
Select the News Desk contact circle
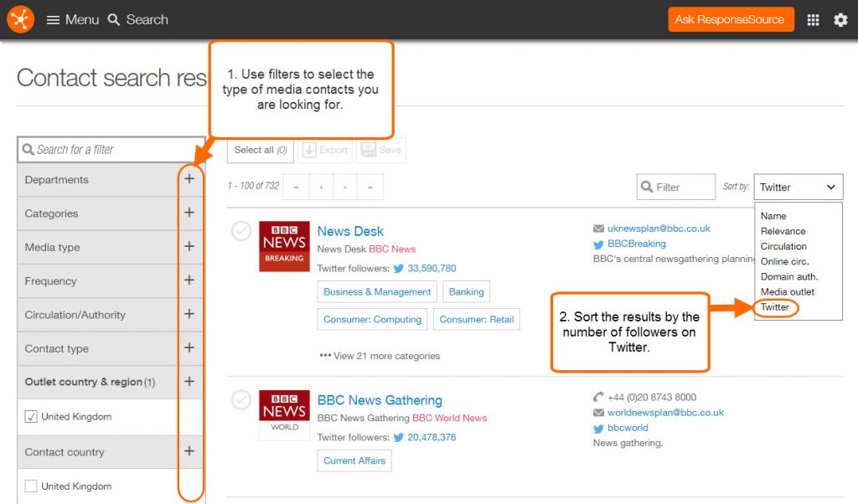240,231
